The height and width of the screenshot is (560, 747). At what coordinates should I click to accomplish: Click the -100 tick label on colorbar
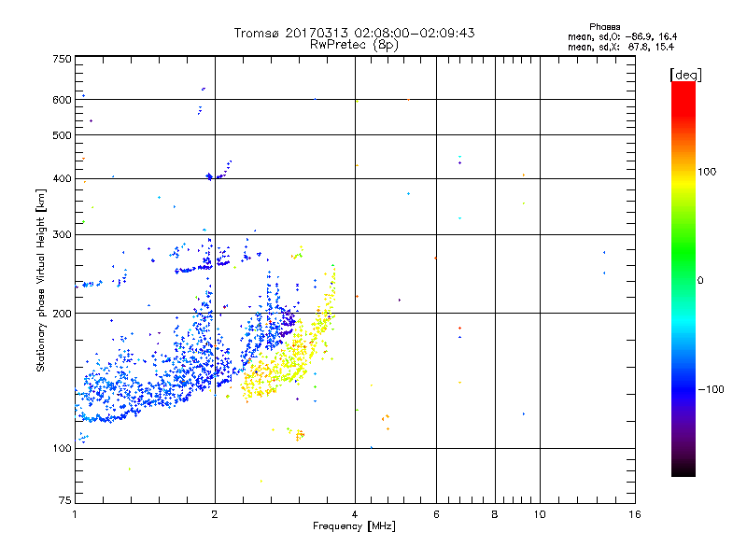712,389
